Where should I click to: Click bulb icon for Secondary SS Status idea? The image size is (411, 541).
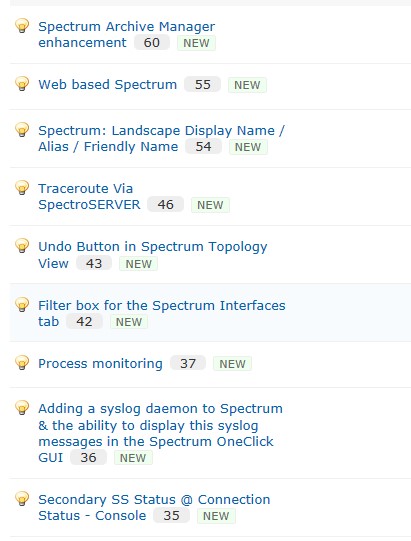pos(22,499)
